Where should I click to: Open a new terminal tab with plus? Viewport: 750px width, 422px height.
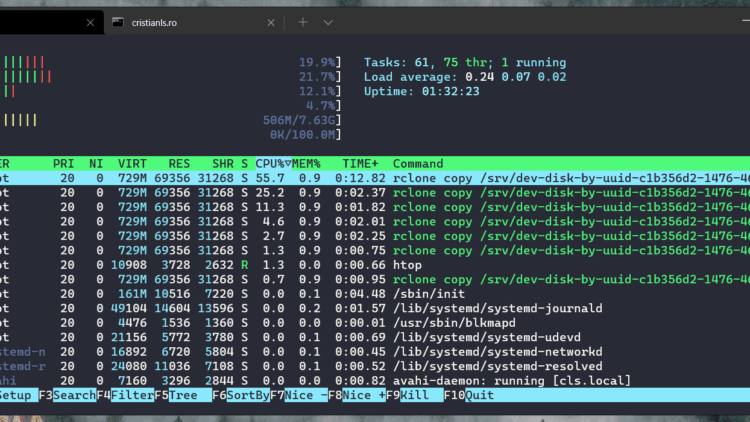coord(303,21)
